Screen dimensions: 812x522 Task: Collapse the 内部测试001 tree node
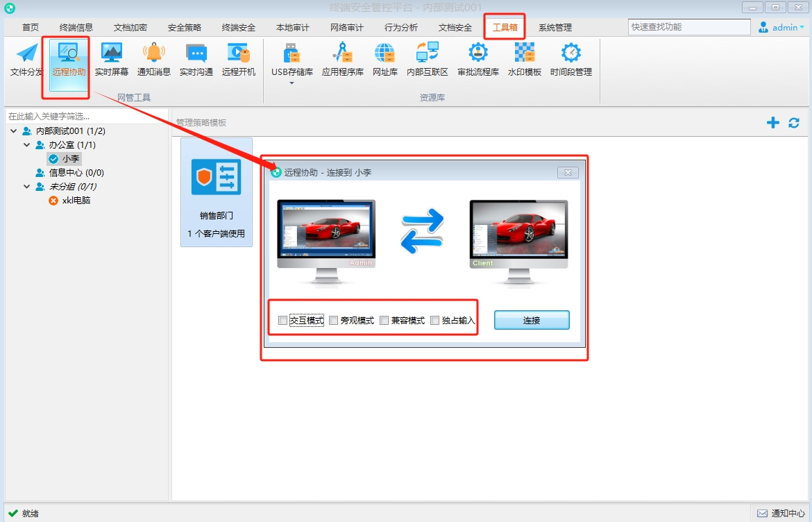13,131
